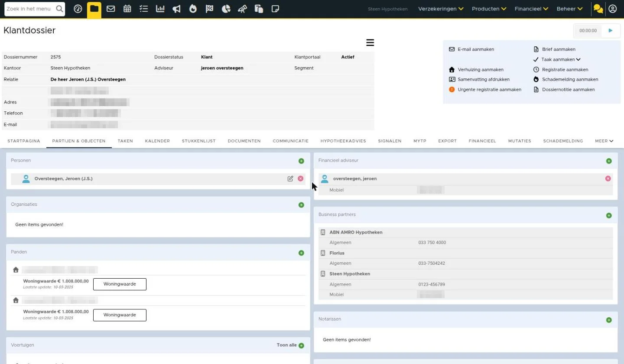Start the timer play button
Image resolution: width=624 pixels, height=364 pixels.
(x=611, y=31)
